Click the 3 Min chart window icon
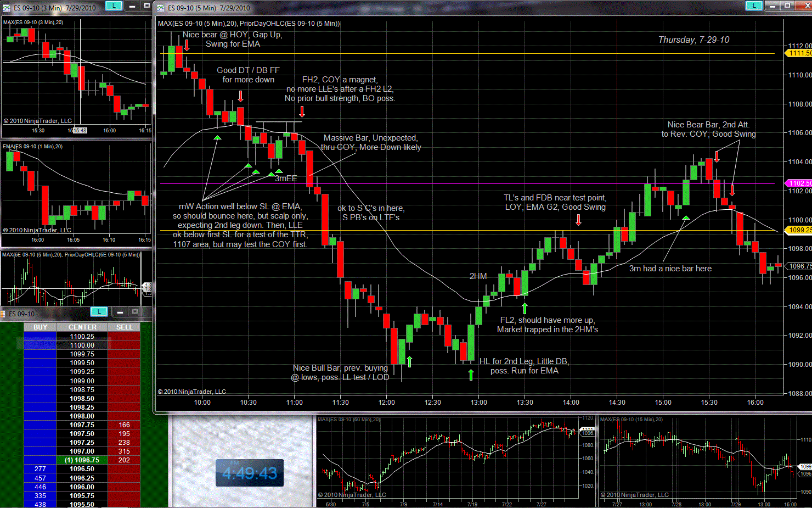This screenshot has width=812, height=508. pyautogui.click(x=7, y=8)
